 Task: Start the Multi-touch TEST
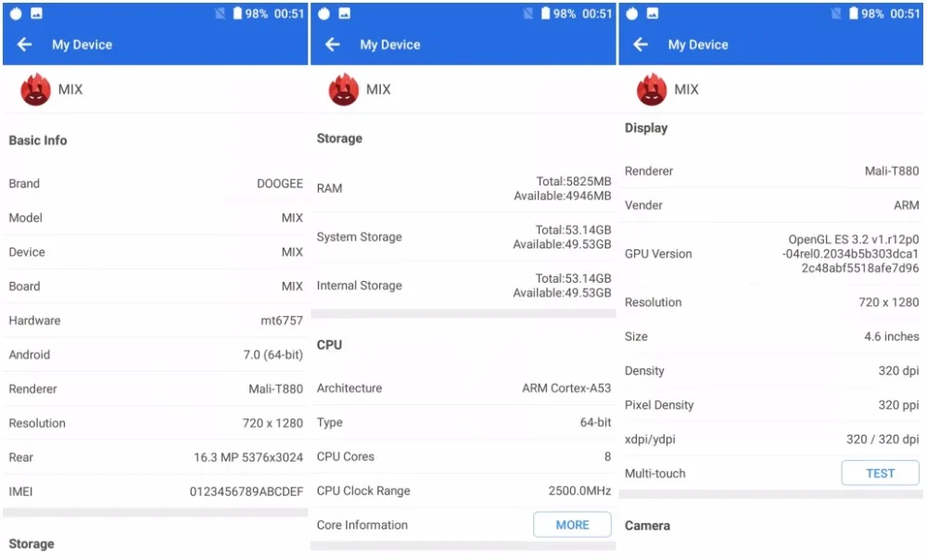click(881, 473)
